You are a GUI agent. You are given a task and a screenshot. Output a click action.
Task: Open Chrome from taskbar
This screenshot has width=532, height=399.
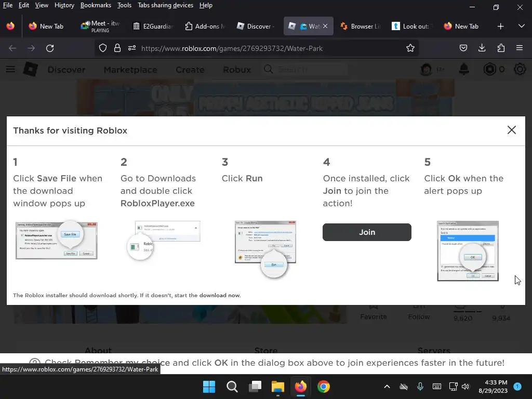323,387
